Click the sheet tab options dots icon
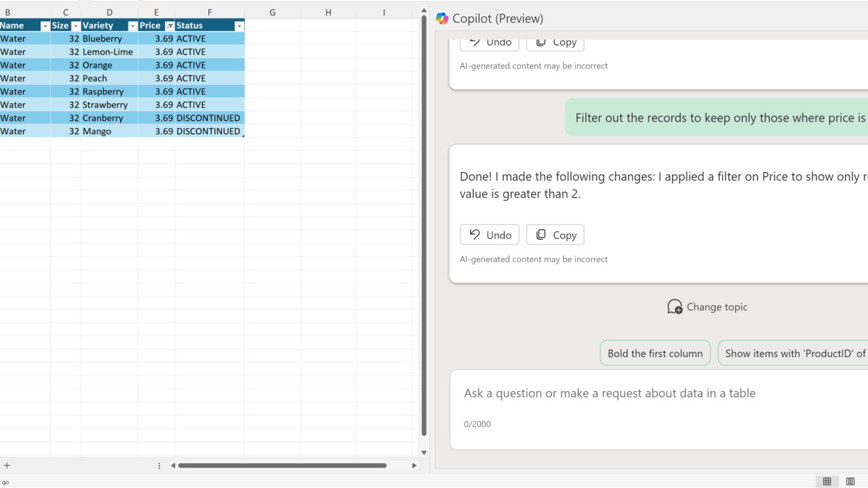 click(x=159, y=466)
